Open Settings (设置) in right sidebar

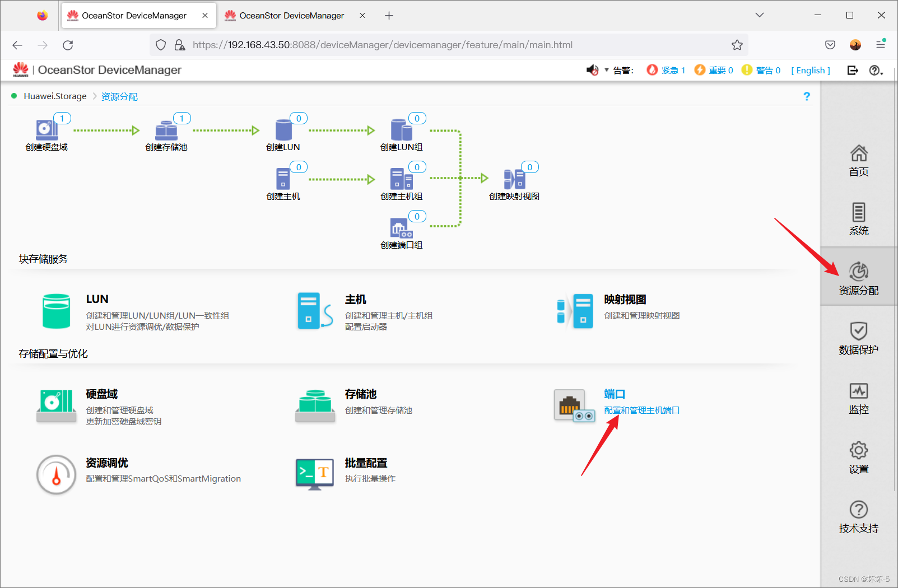pyautogui.click(x=859, y=458)
